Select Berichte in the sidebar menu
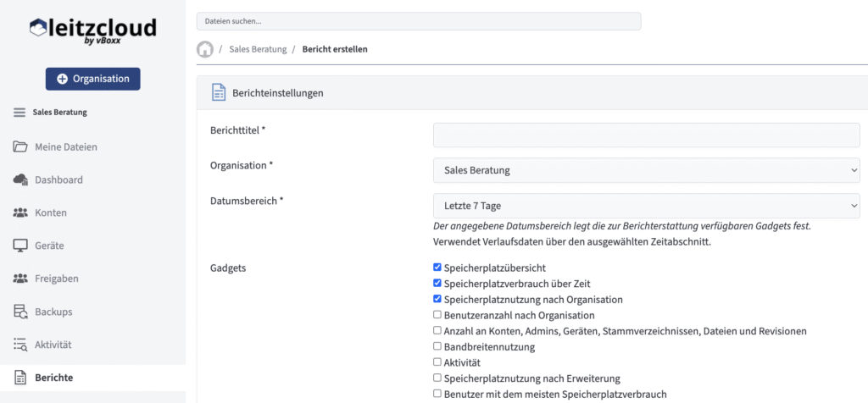 click(53, 378)
